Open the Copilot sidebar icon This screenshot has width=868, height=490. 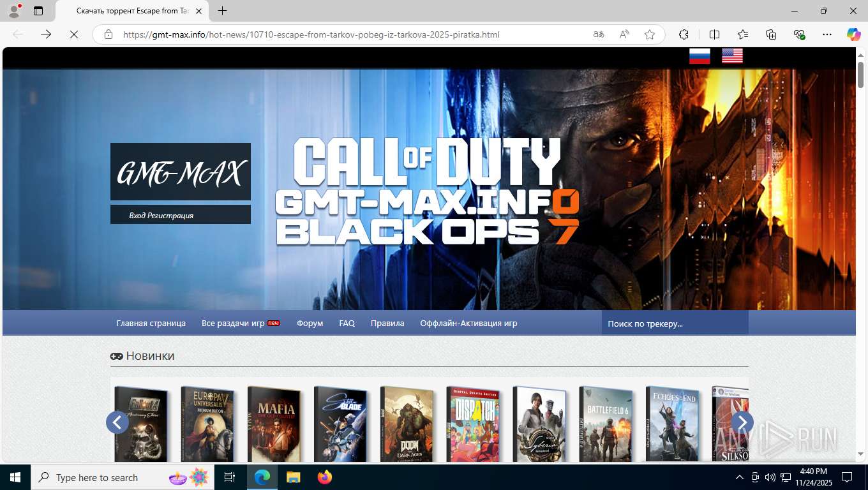pos(853,34)
